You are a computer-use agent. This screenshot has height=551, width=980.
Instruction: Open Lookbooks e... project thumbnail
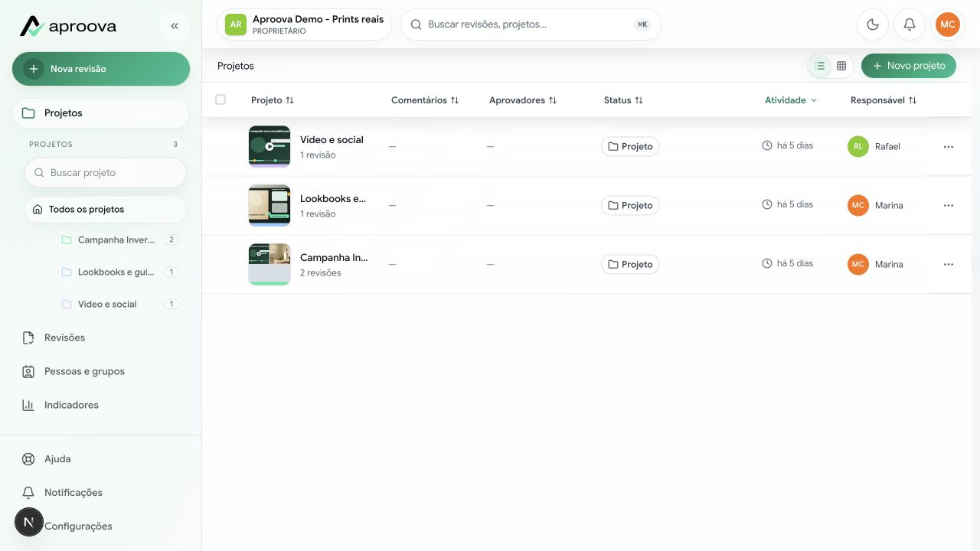click(x=269, y=205)
